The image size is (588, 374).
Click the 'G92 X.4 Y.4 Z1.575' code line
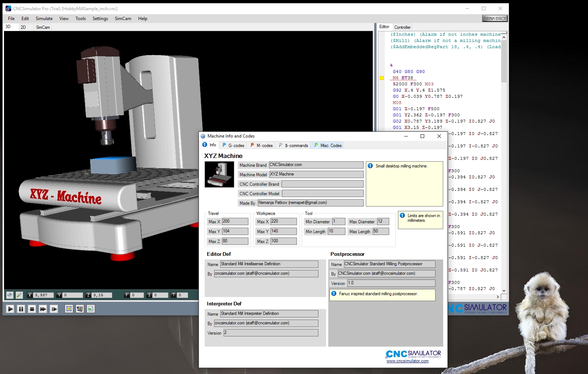point(419,90)
